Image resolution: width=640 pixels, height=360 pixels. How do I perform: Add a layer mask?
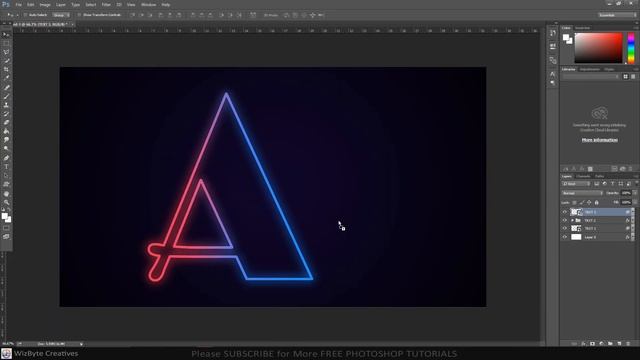point(592,344)
